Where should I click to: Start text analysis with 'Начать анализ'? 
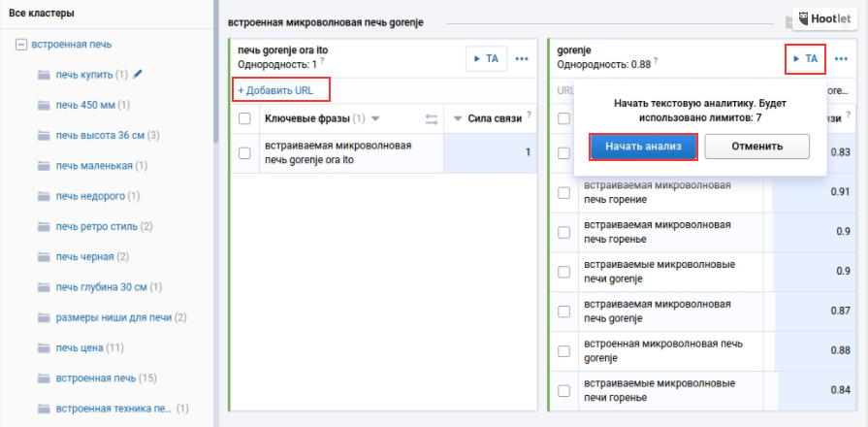coord(643,147)
